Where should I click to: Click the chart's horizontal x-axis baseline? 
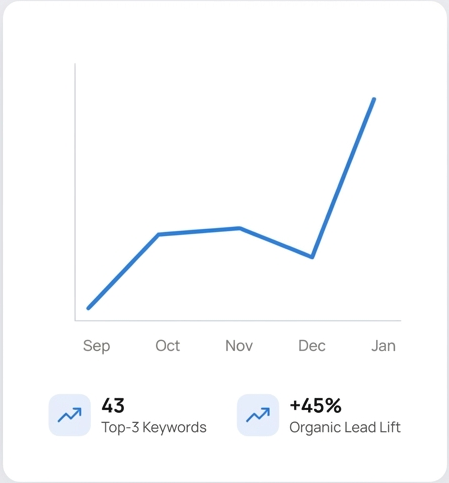pyautogui.click(x=238, y=320)
